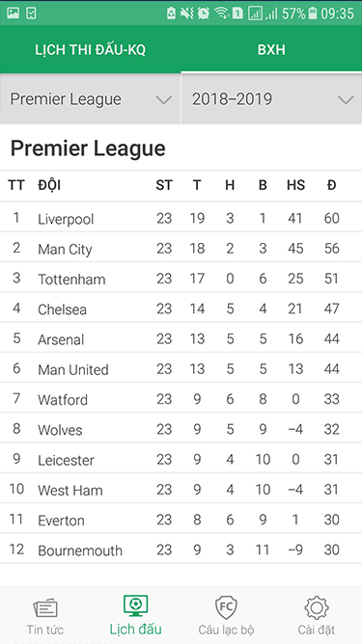Tap the Lịch đấu schedule icon
Screen dimensions: 362x644
[136, 605]
